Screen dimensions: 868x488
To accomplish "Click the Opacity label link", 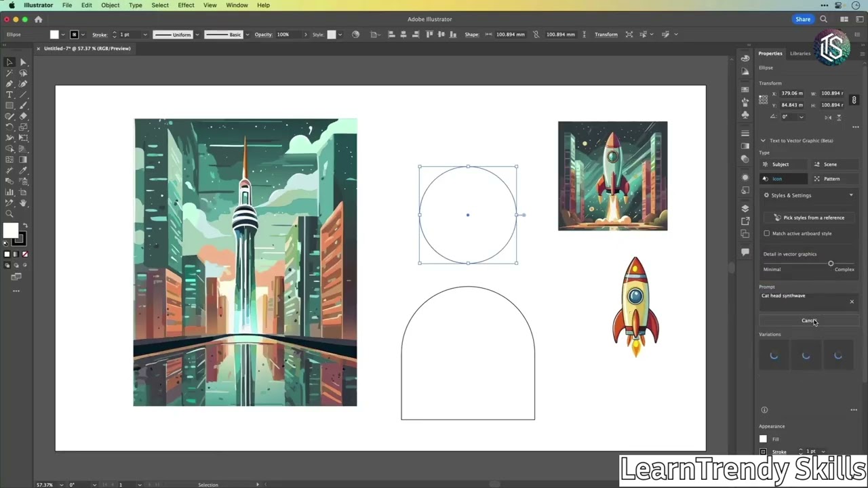I will 263,35.
